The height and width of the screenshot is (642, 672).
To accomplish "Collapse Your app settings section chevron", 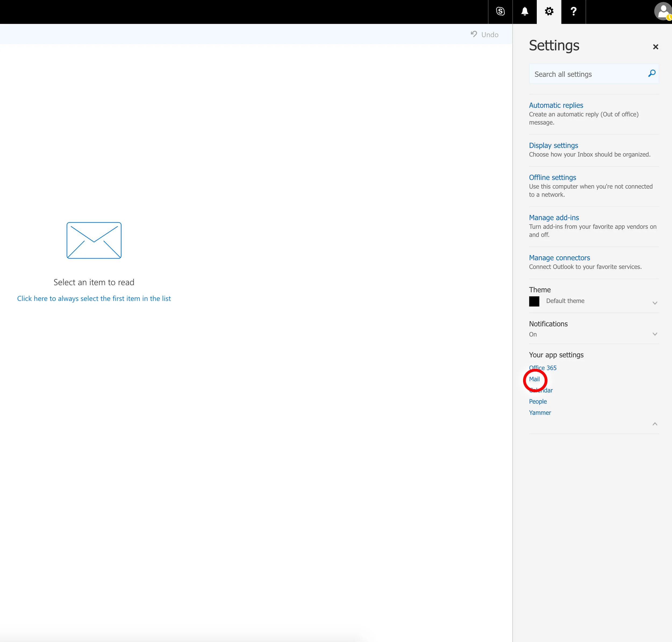I will (655, 424).
